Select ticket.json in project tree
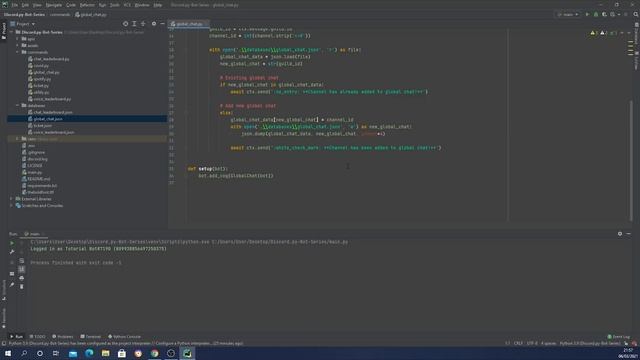This screenshot has height=360, width=640. [42, 125]
